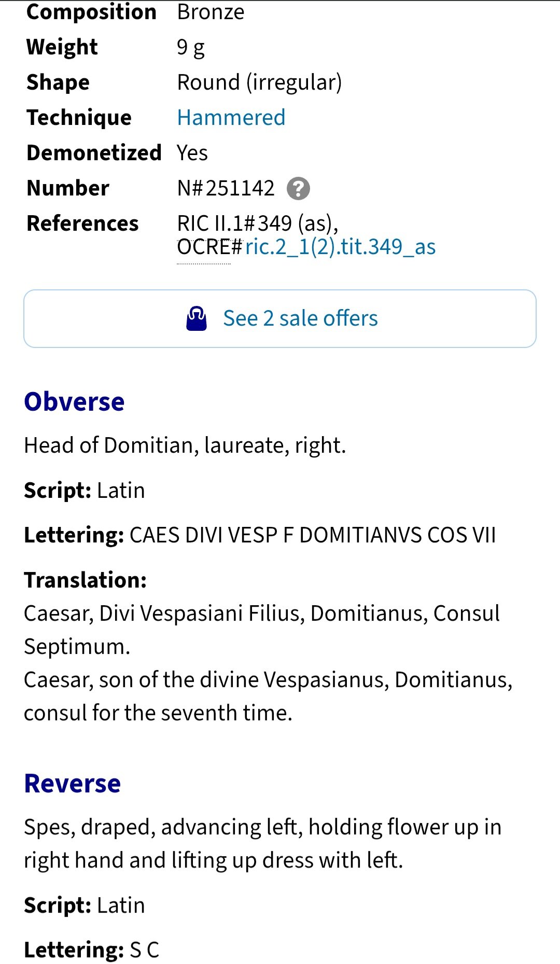
Task: Click the bold Translation label
Action: [x=86, y=580]
